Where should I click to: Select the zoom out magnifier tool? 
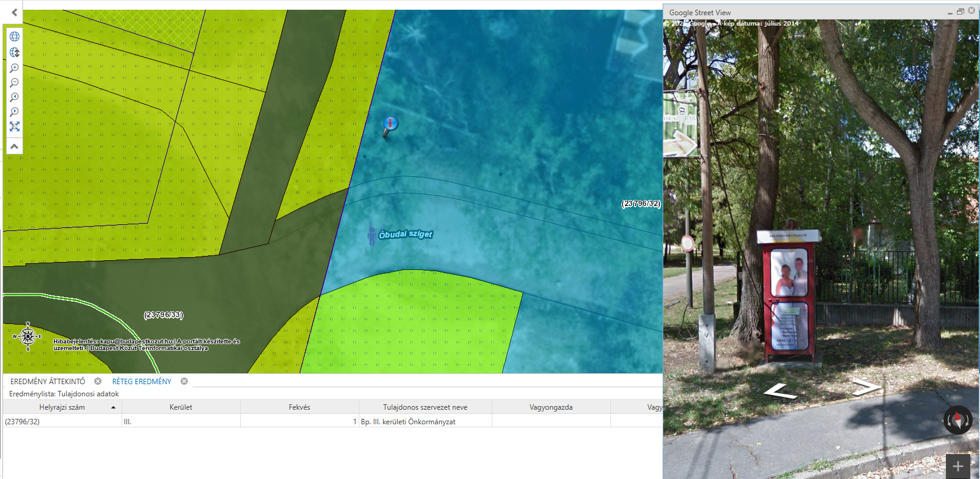coord(15,83)
